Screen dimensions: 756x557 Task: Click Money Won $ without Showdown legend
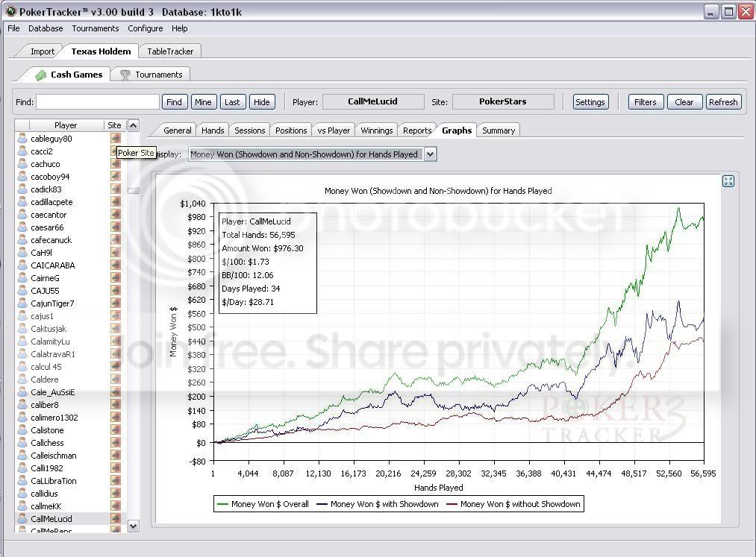513,504
